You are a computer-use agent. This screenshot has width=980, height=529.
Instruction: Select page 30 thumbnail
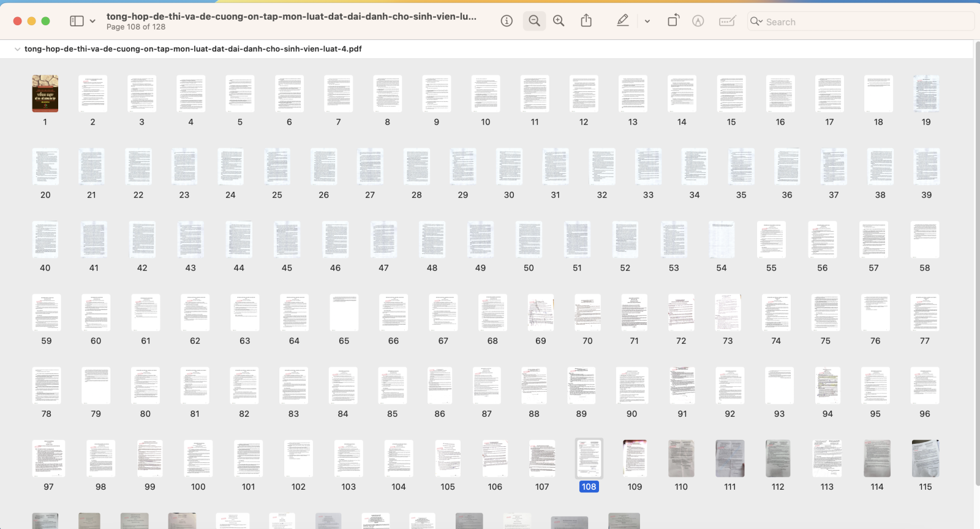click(509, 166)
